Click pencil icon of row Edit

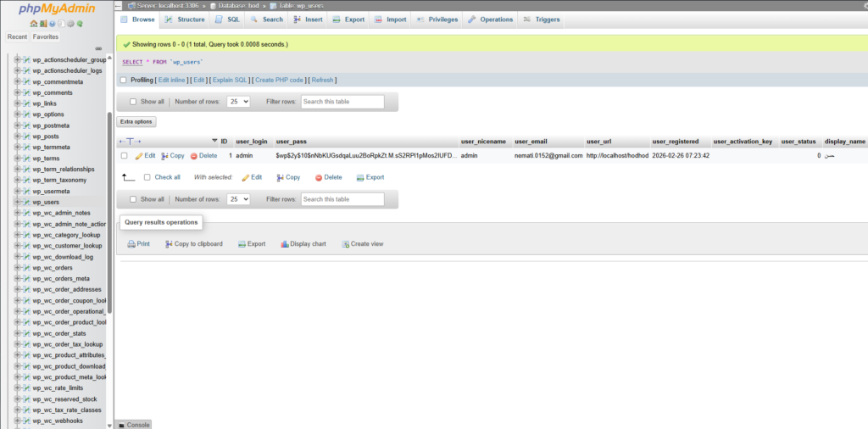139,156
